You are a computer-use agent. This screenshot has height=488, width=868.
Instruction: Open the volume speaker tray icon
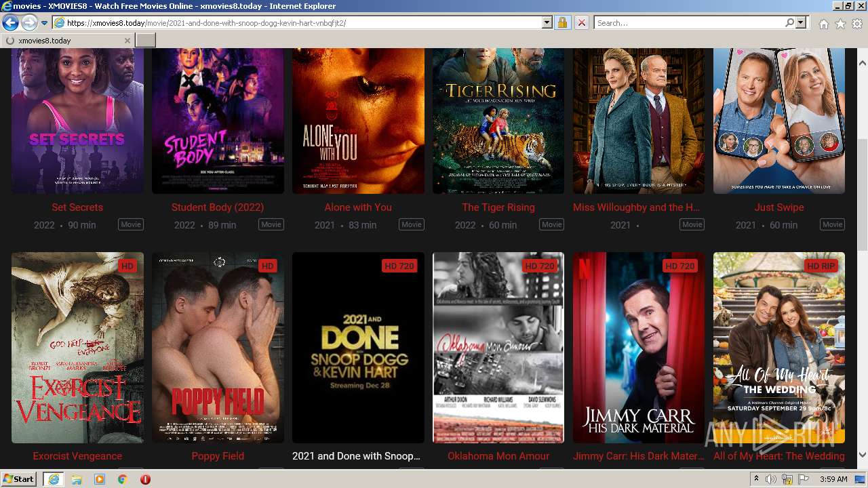[771, 479]
